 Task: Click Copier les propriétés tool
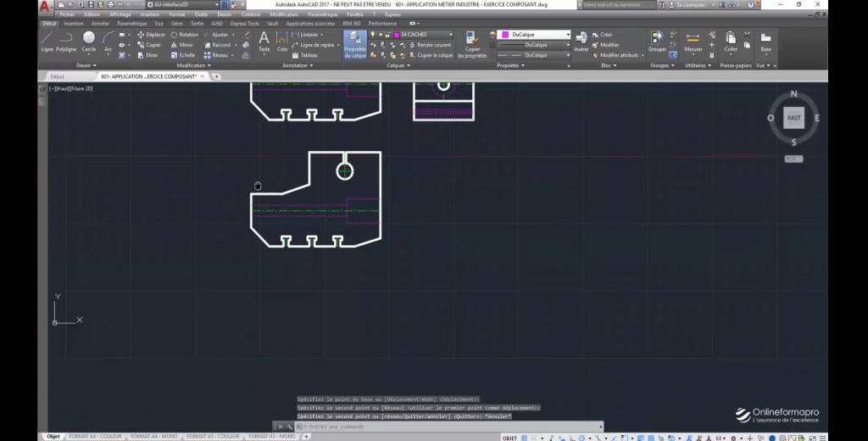[472, 44]
